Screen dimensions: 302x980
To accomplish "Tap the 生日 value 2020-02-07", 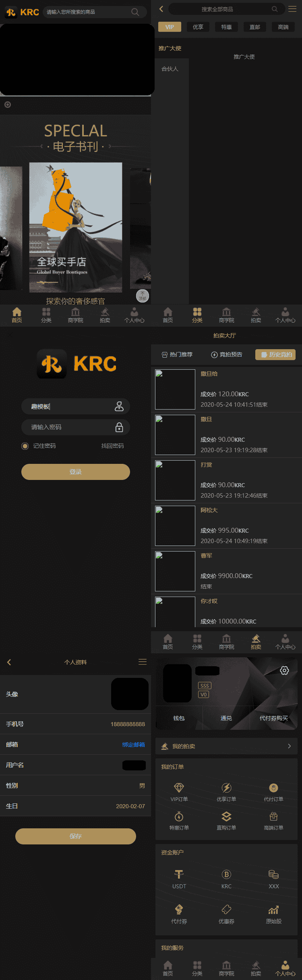I will 130,806.
